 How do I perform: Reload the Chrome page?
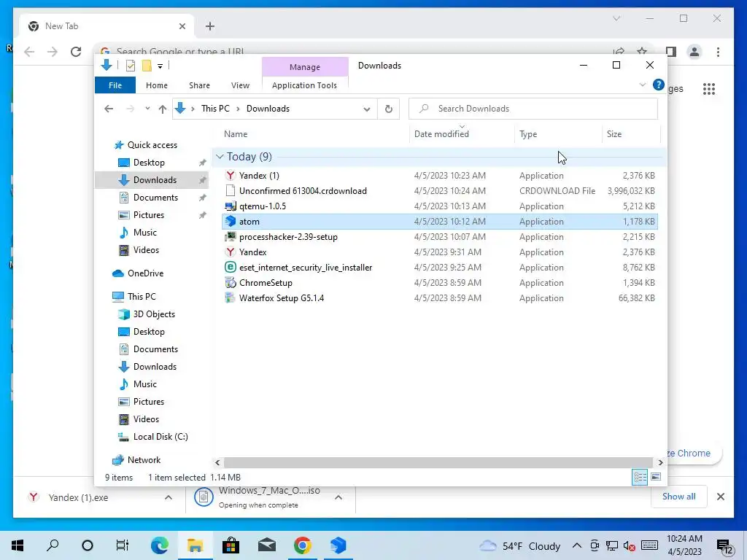tap(76, 52)
